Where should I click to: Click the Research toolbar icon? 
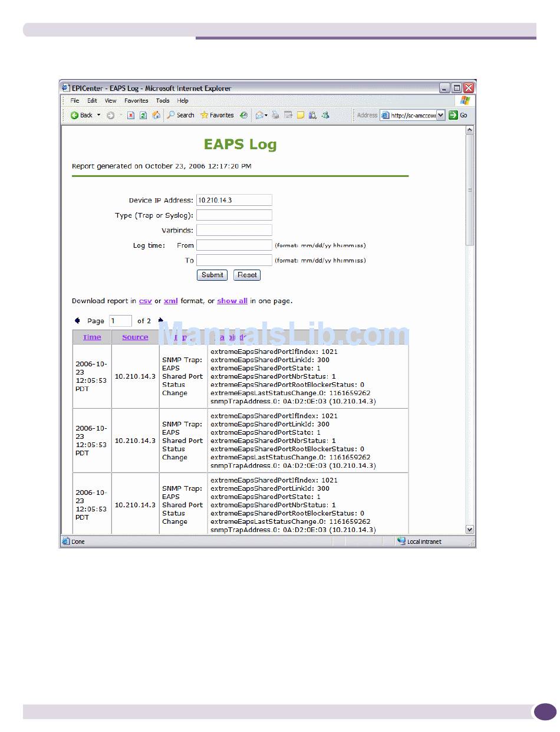tap(312, 116)
